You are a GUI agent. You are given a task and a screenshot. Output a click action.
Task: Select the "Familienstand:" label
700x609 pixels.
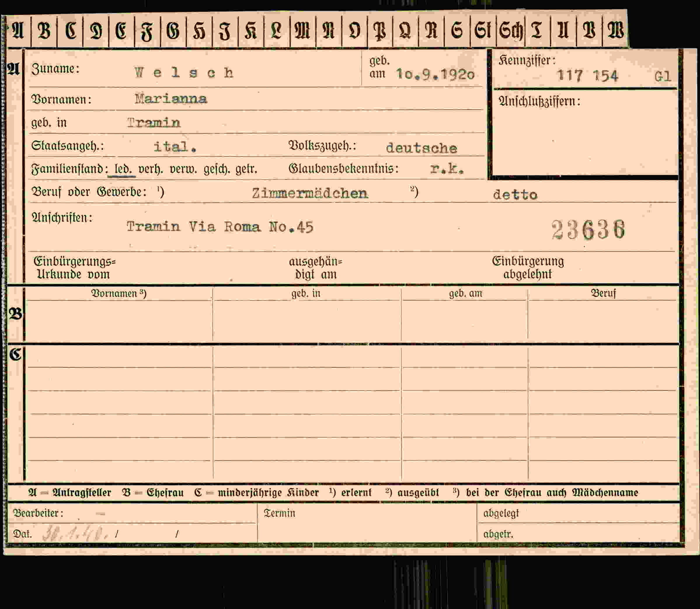click(70, 169)
